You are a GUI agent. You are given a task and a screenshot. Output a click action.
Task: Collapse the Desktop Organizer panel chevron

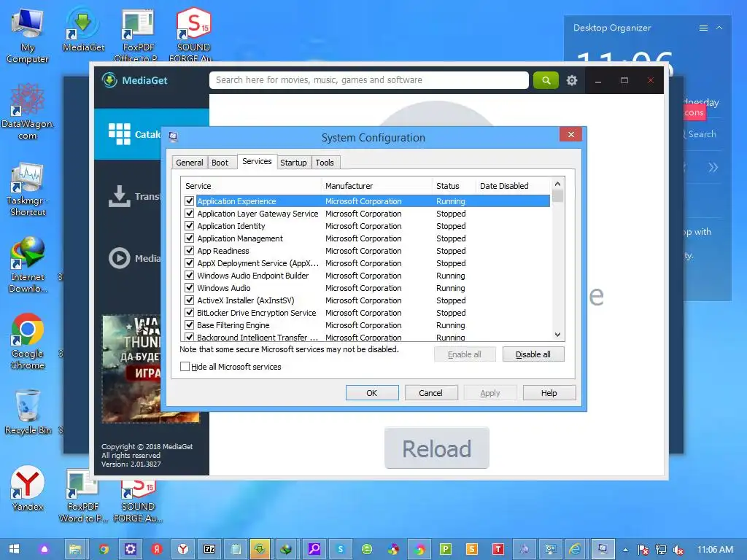[719, 28]
